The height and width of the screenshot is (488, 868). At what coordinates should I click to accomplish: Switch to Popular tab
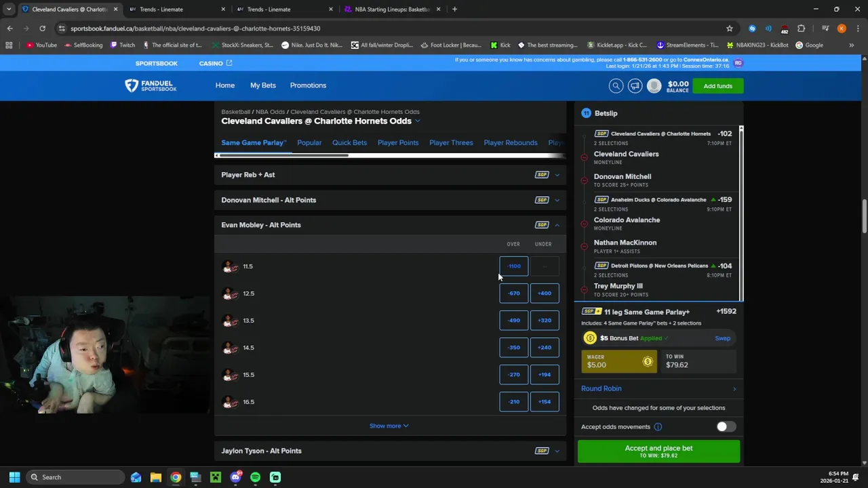[x=309, y=143]
